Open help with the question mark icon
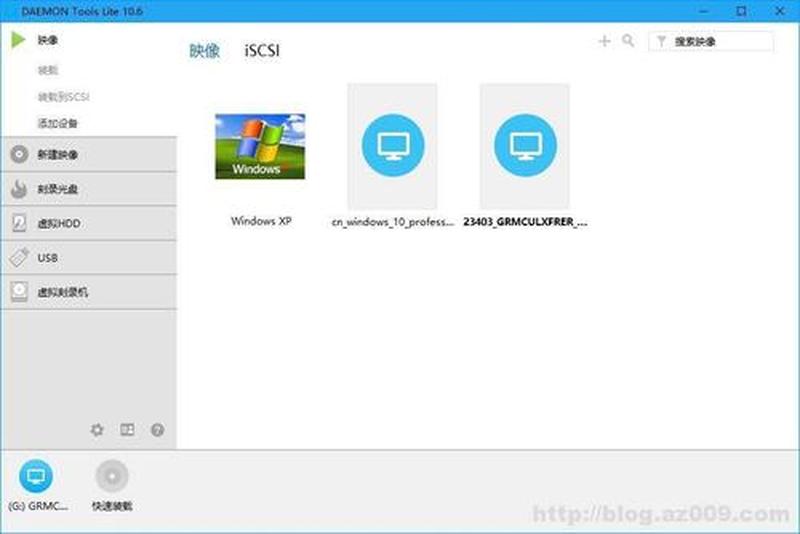The image size is (800, 534). point(158,430)
